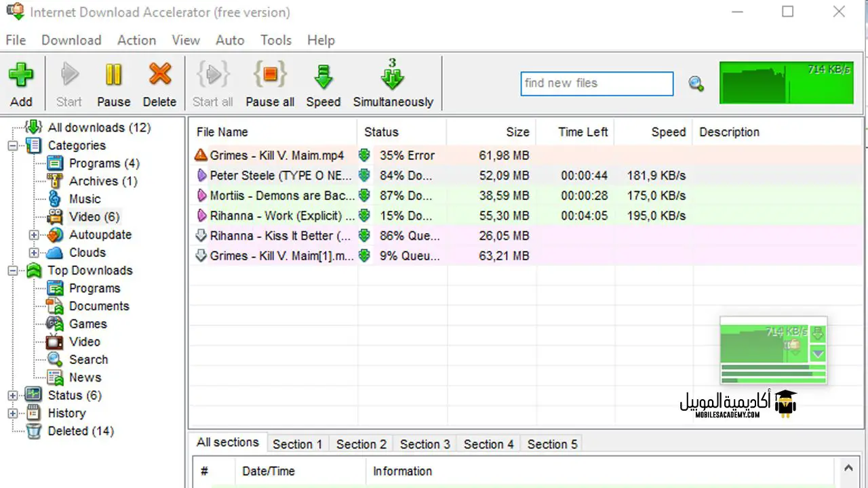This screenshot has height=488, width=868.
Task: Open the File menu
Action: point(16,40)
